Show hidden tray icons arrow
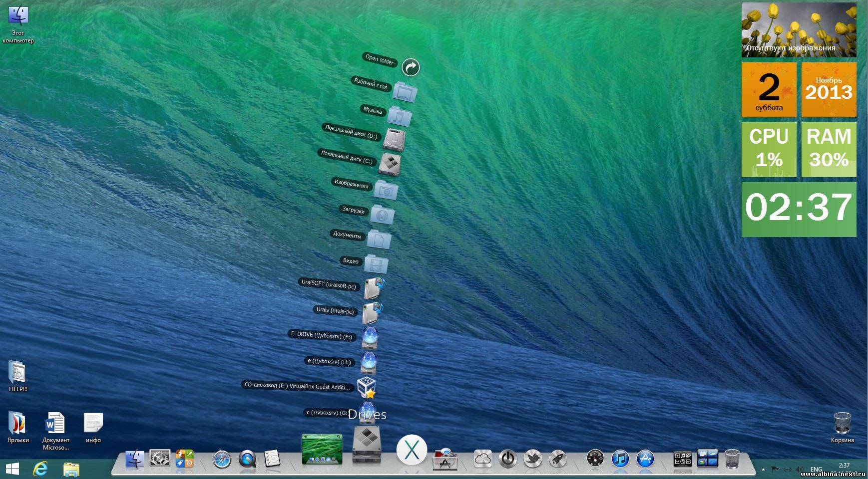868x479 pixels. (x=763, y=470)
